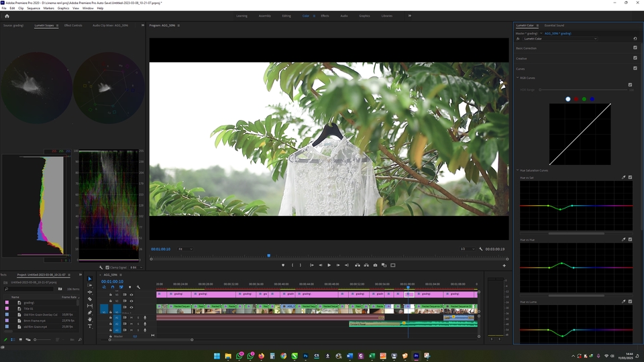
Task: Open the Comparison View button
Action: [x=384, y=265]
